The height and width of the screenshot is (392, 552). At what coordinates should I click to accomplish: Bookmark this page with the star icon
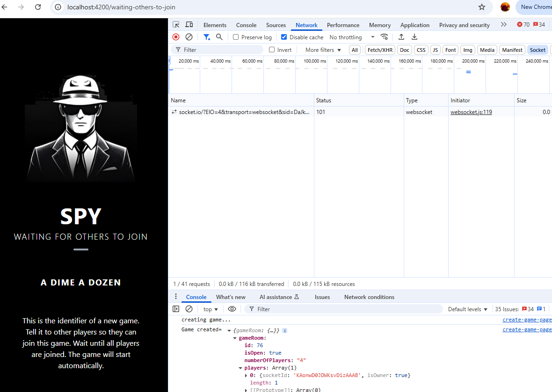tap(481, 7)
